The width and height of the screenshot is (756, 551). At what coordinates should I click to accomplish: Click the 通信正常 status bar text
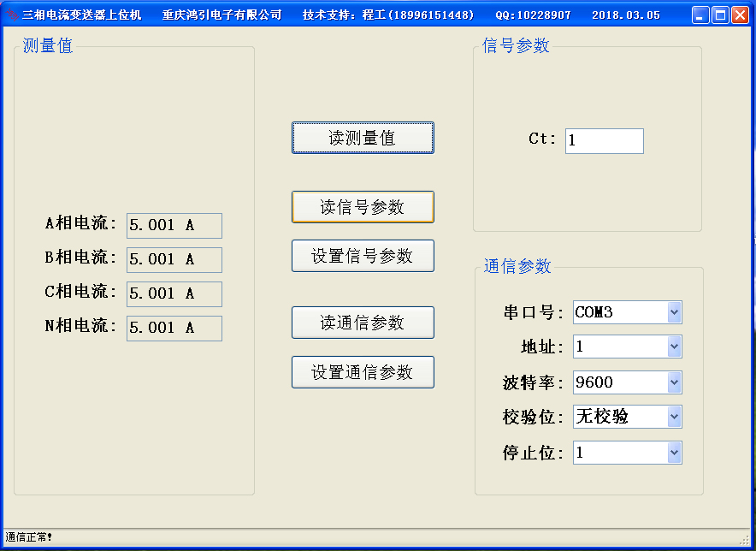(x=28, y=536)
